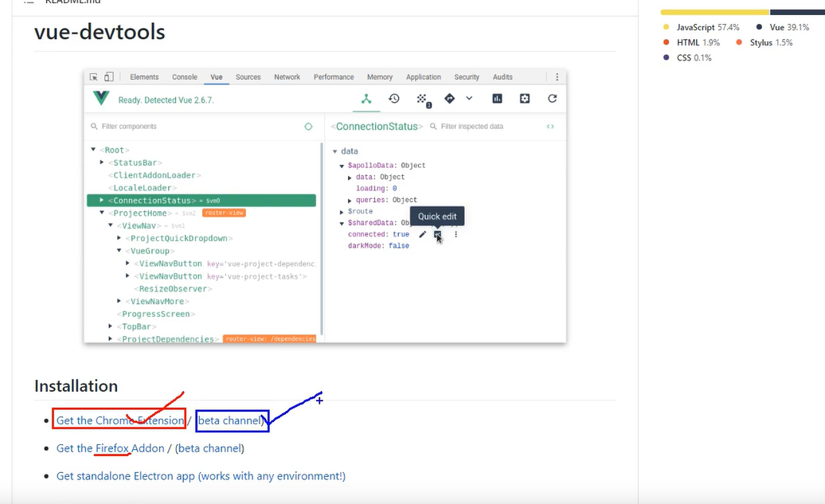Expand the StatusBar component arrow
Screen dimensions: 825x504
pyautogui.click(x=102, y=162)
